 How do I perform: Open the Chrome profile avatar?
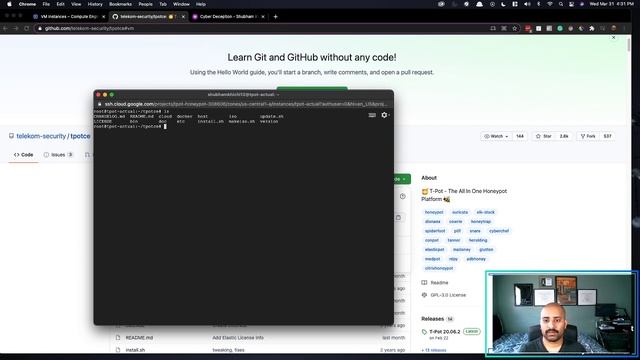613,28
